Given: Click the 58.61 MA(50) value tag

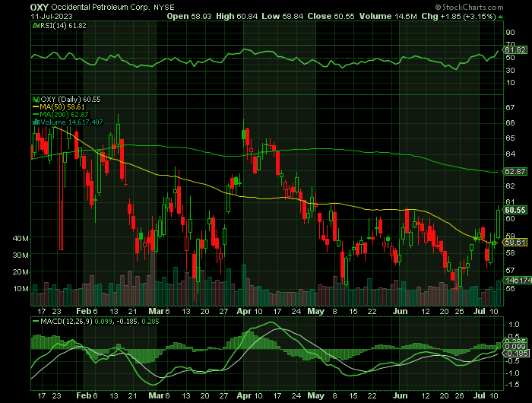Looking at the screenshot, I should 515,242.
